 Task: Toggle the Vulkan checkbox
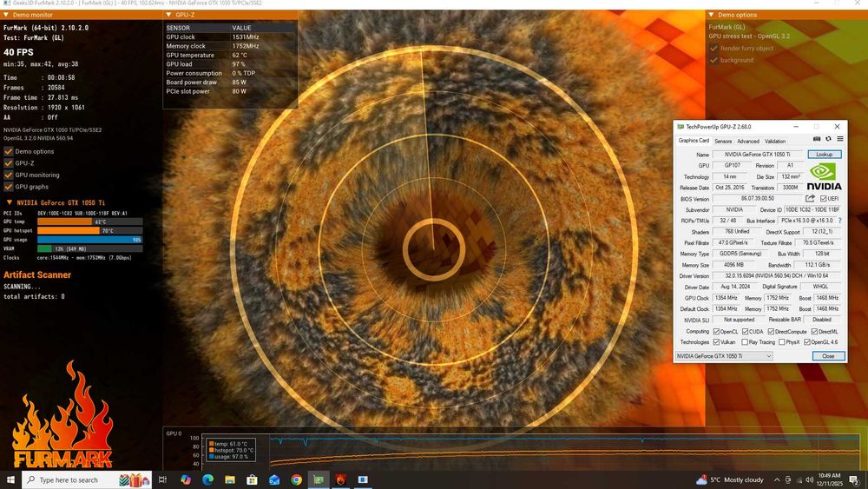716,342
